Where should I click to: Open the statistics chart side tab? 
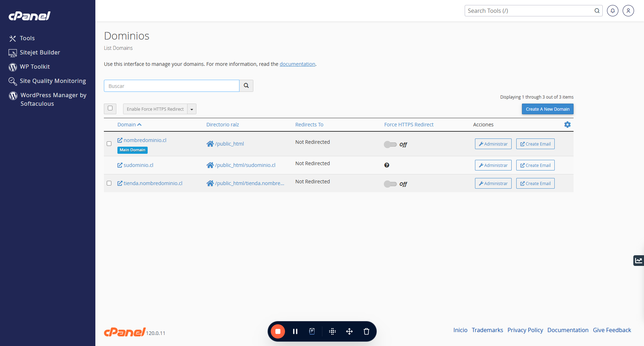[639, 261]
